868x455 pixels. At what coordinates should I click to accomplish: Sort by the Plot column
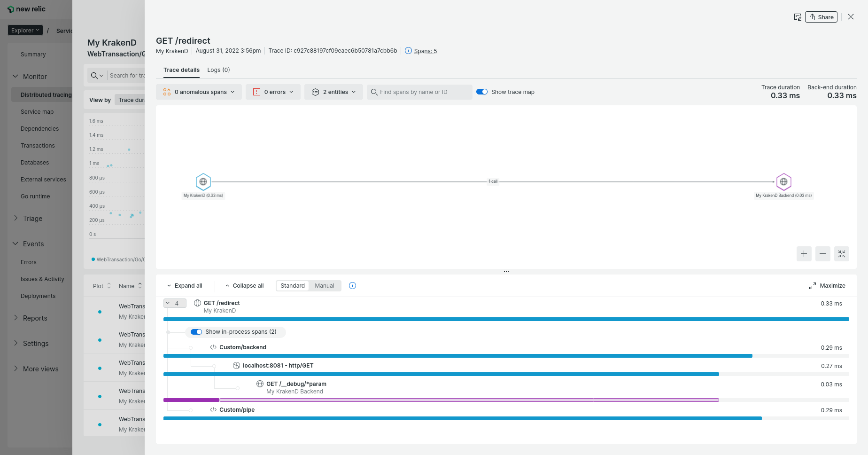(x=102, y=286)
